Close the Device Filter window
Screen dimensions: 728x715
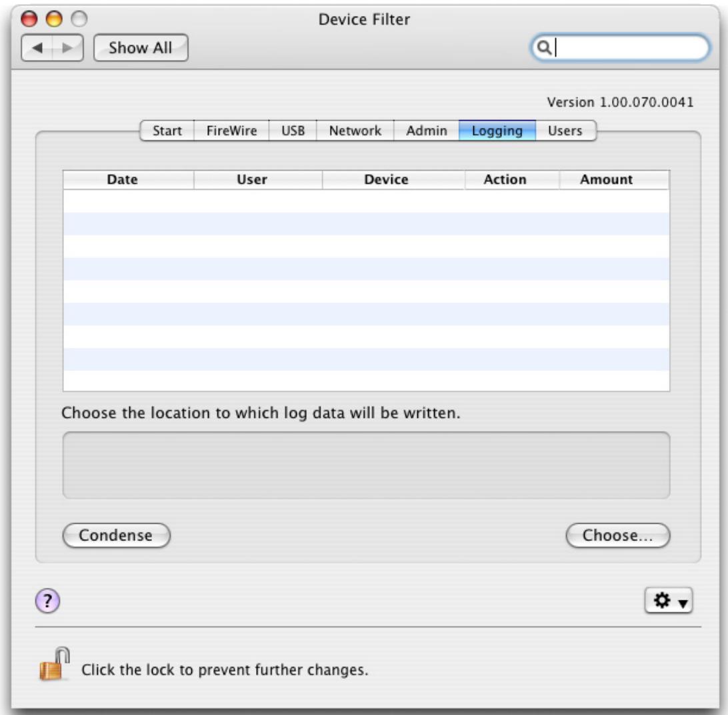(29, 19)
